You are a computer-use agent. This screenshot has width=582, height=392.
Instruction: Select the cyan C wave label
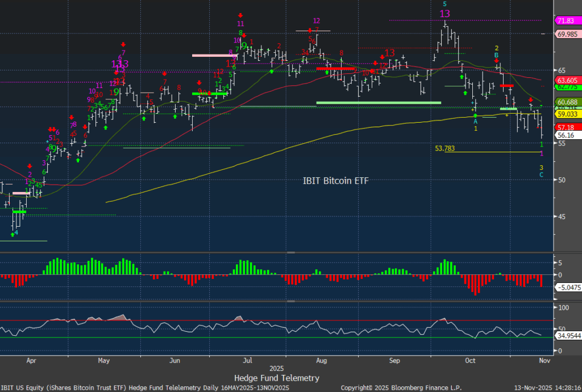point(541,175)
